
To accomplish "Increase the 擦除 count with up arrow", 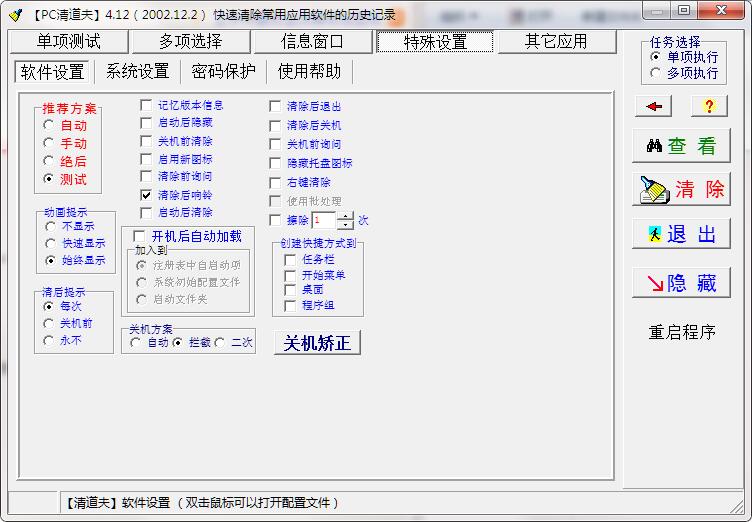I will click(x=345, y=216).
